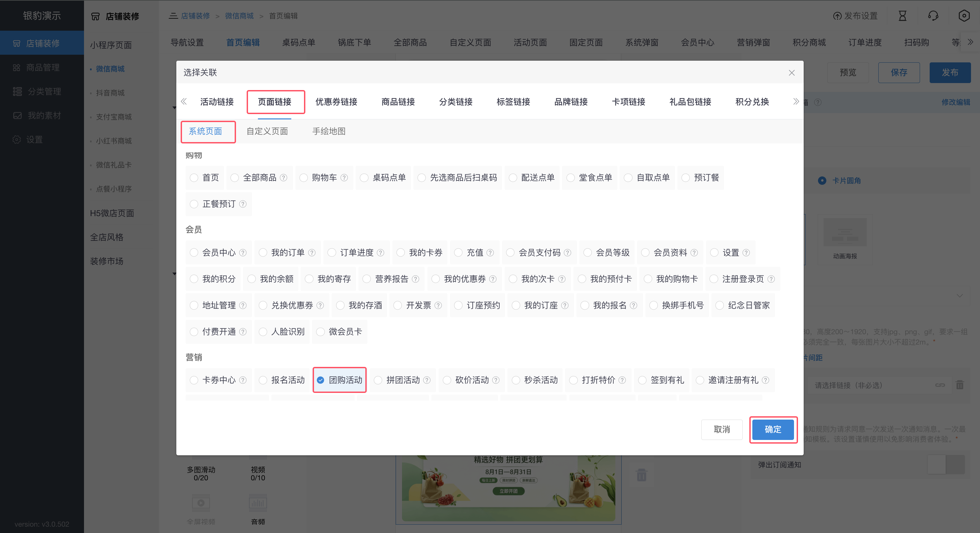Select the 签到有礼 radio option

[642, 380]
